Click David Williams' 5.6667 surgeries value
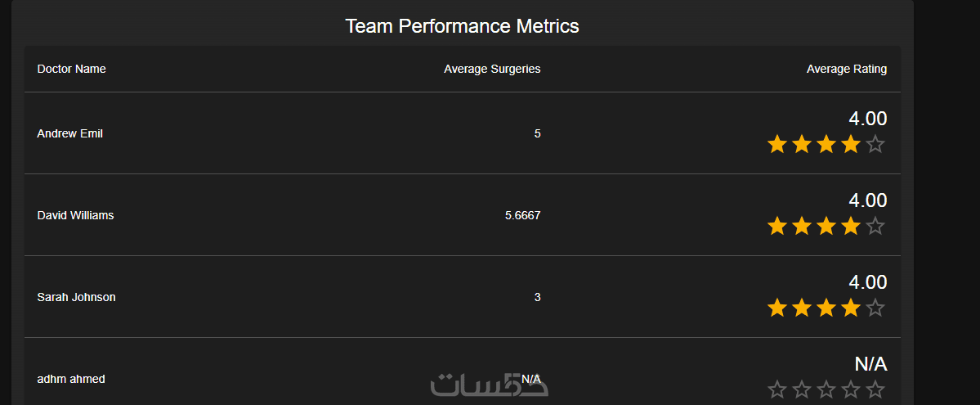The height and width of the screenshot is (405, 980). pos(522,215)
